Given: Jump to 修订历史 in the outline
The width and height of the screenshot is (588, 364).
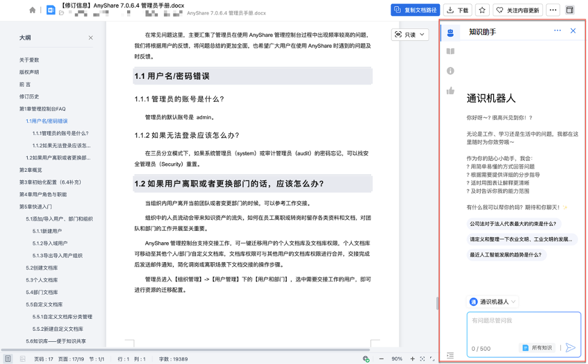Looking at the screenshot, I should coord(30,96).
